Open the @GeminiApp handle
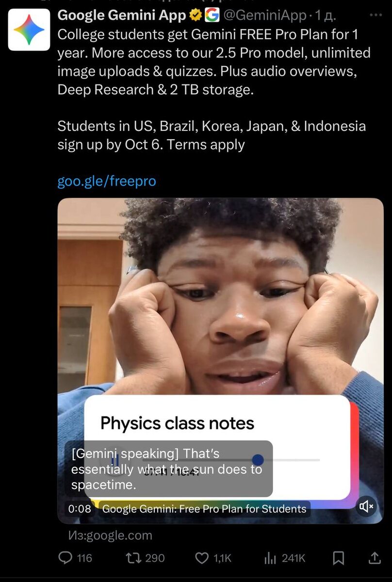Image resolution: width=392 pixels, height=582 pixels. tap(264, 16)
